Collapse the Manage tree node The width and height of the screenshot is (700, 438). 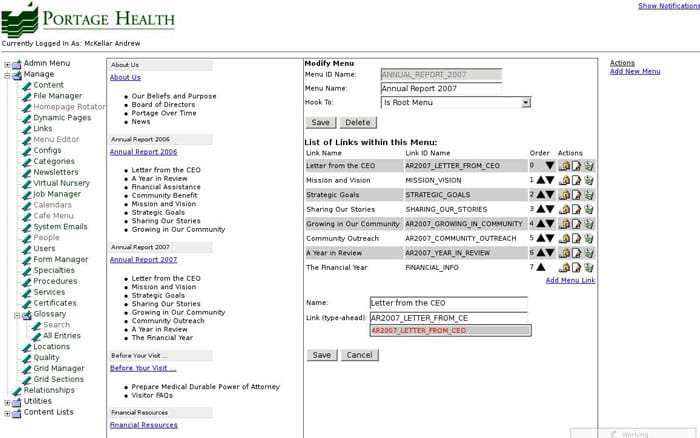click(x=7, y=75)
